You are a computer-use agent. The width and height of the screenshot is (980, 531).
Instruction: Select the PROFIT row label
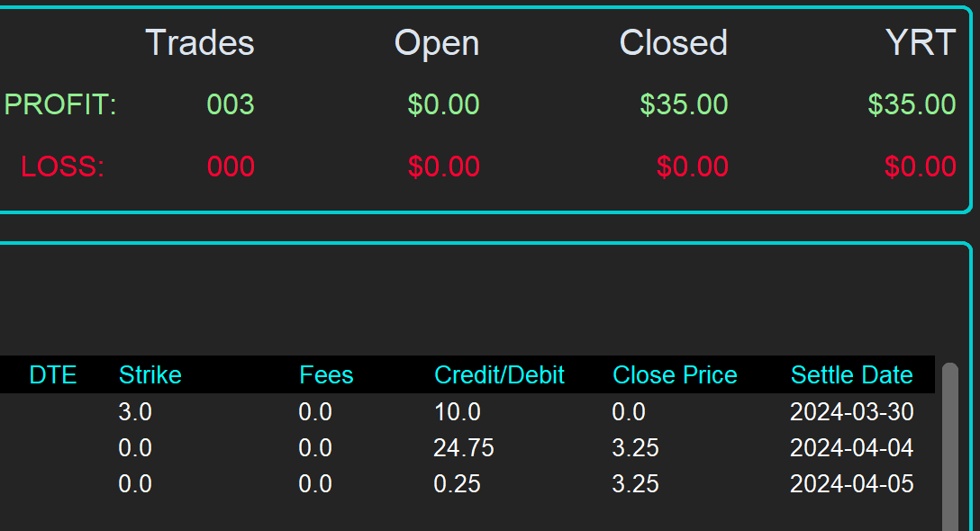(x=60, y=104)
